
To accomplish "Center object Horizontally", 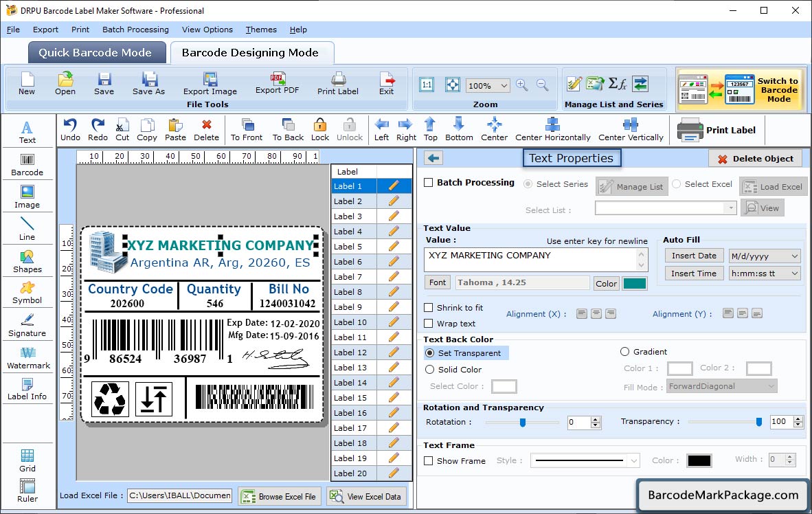I will click(x=552, y=130).
